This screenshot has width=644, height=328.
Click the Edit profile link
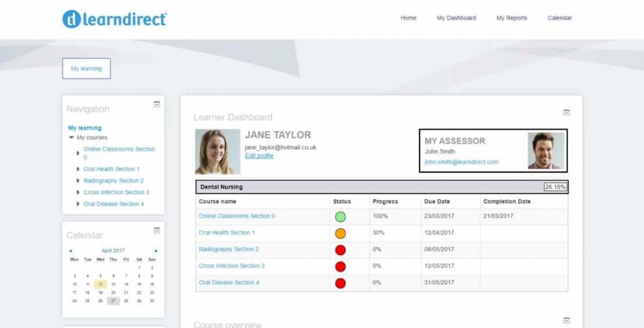259,156
